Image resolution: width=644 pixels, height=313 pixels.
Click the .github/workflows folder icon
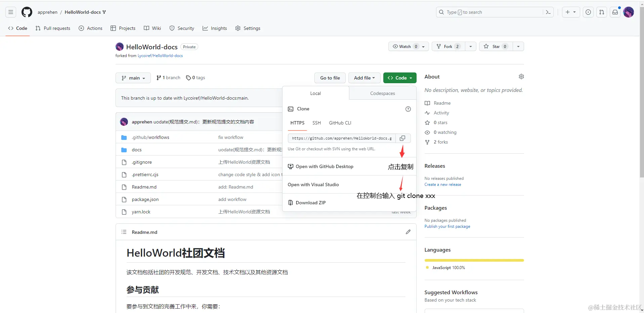[x=124, y=137]
